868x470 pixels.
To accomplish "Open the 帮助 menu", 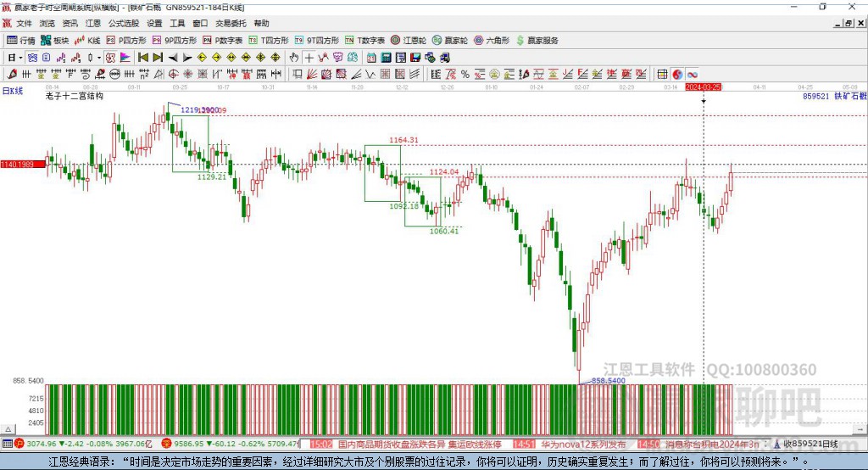I will (261, 23).
